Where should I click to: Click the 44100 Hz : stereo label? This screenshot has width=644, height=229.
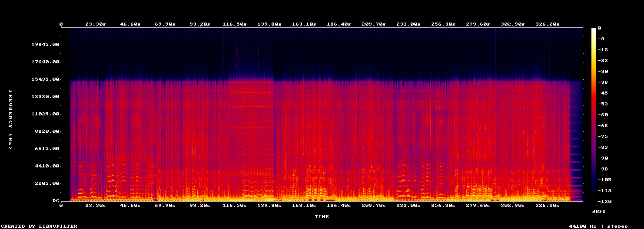[598, 226]
